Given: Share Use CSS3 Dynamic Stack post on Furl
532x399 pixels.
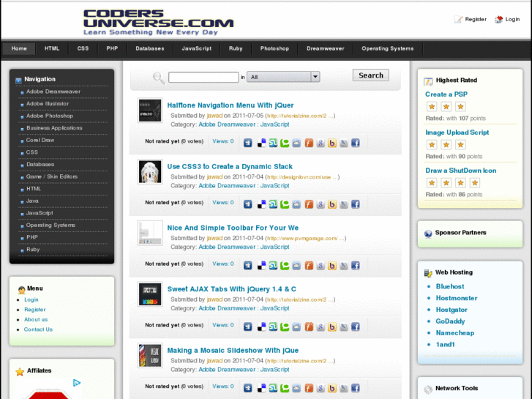Looking at the screenshot, I should coord(309,204).
